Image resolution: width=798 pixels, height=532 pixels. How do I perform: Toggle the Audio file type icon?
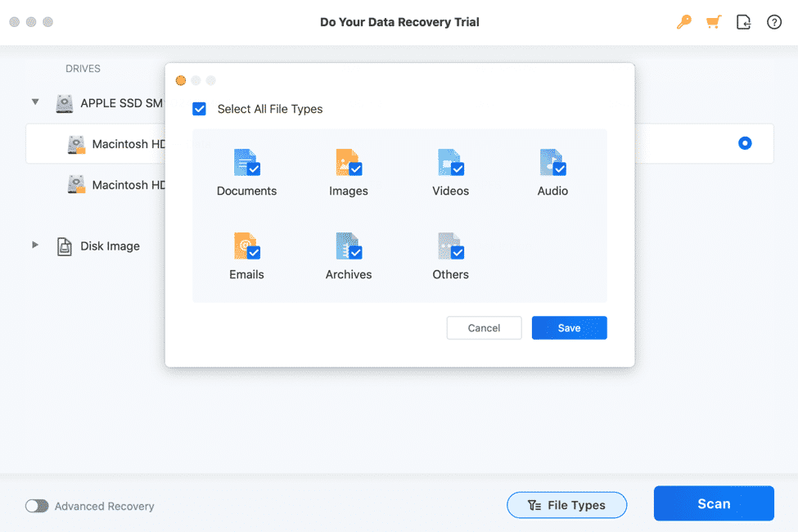pos(552,163)
